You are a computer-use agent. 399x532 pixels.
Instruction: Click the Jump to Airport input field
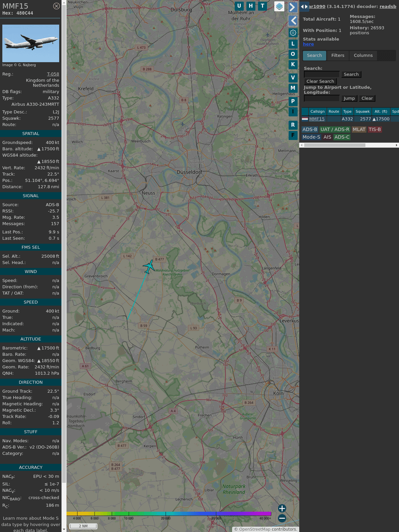tap(322, 98)
